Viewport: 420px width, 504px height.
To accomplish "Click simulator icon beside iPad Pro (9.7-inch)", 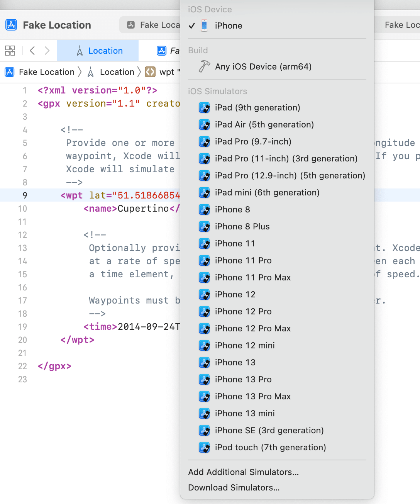I will pyautogui.click(x=204, y=141).
